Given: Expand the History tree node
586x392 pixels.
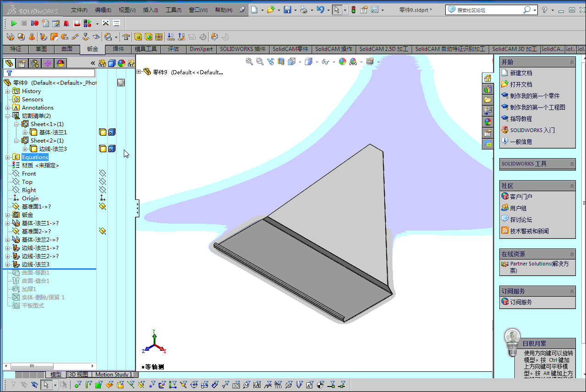Looking at the screenshot, I should click(x=8, y=91).
